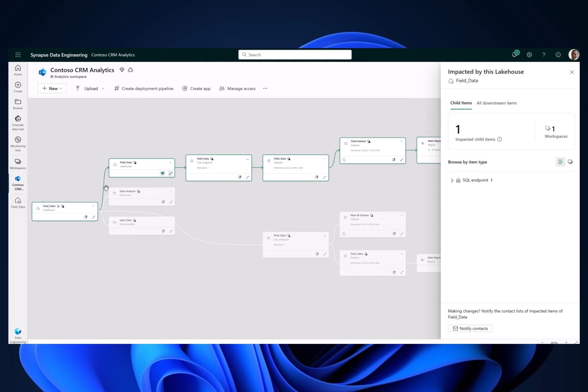Open options on Total_Sales lakehouse card
This screenshot has width=588, height=392.
tap(93, 206)
